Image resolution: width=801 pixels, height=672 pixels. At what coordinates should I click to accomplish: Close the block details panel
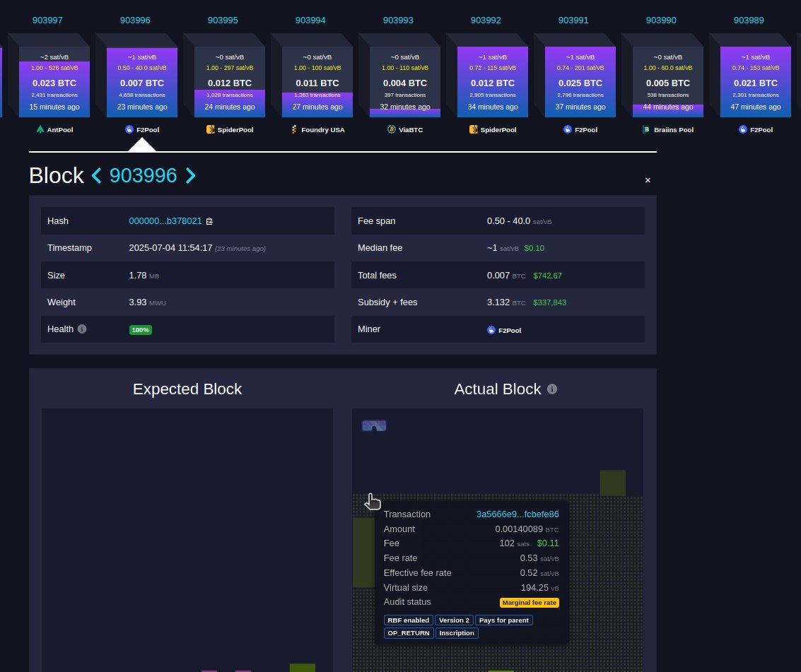click(x=648, y=180)
